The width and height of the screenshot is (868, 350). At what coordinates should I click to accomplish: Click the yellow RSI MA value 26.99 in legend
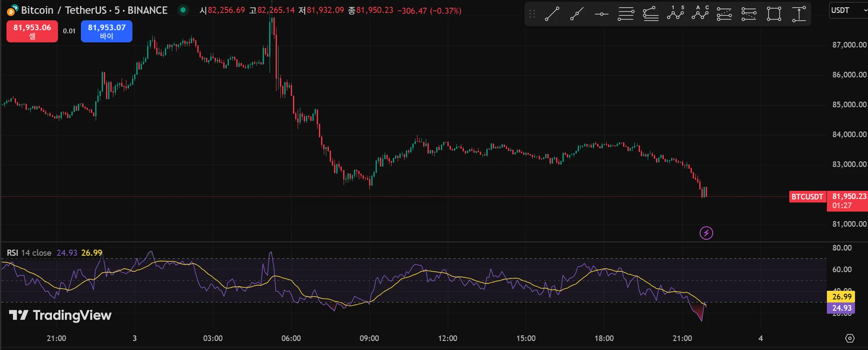pos(92,253)
